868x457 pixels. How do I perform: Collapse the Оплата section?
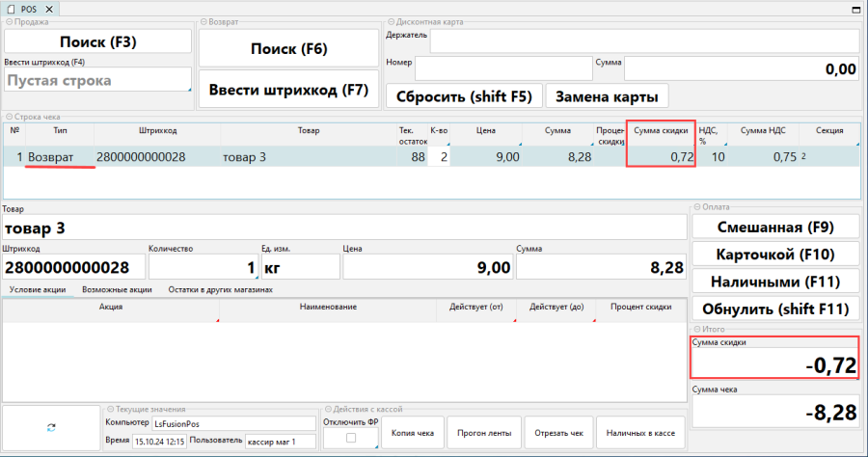[696, 206]
